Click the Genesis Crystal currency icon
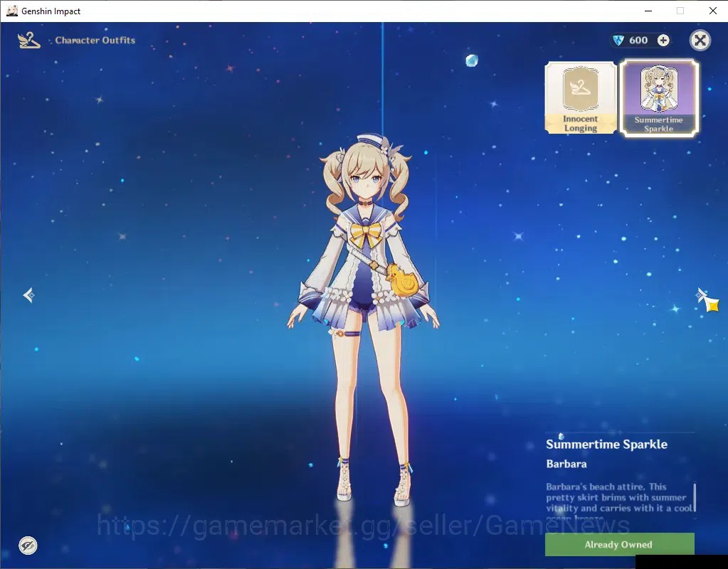 [618, 41]
